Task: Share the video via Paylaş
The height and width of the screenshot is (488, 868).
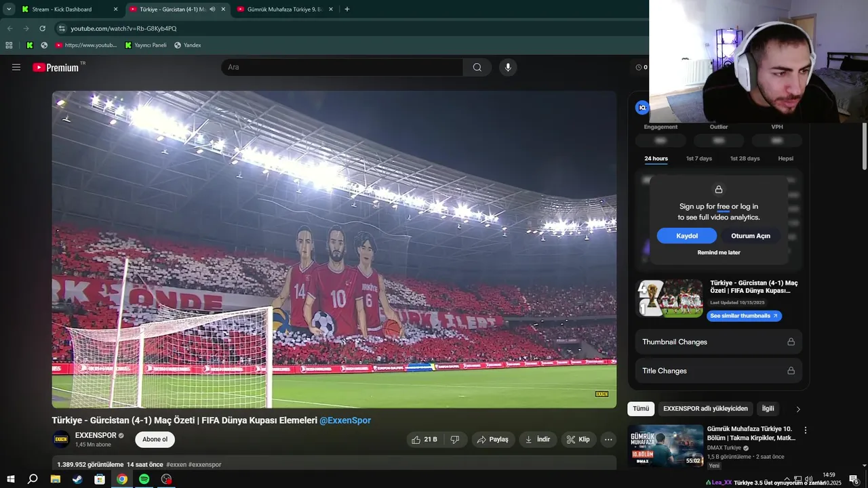Action: (x=493, y=439)
